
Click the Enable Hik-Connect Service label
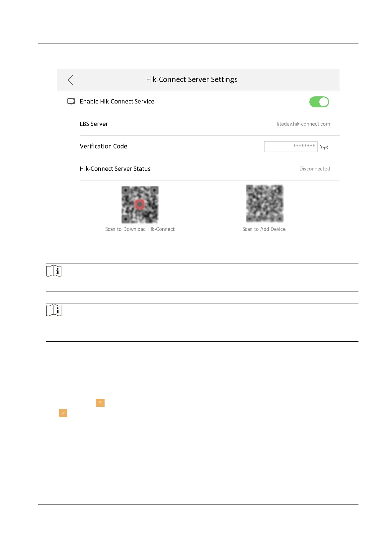pyautogui.click(x=117, y=102)
